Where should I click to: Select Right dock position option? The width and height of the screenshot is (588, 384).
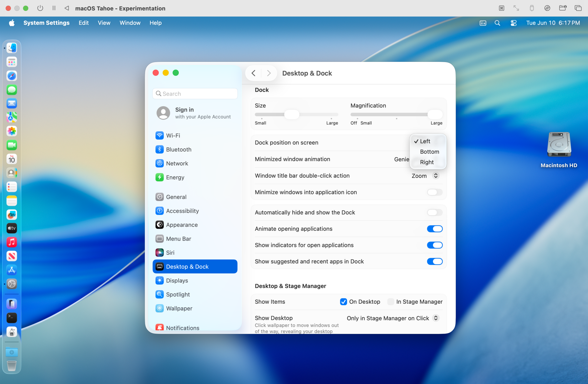(427, 162)
